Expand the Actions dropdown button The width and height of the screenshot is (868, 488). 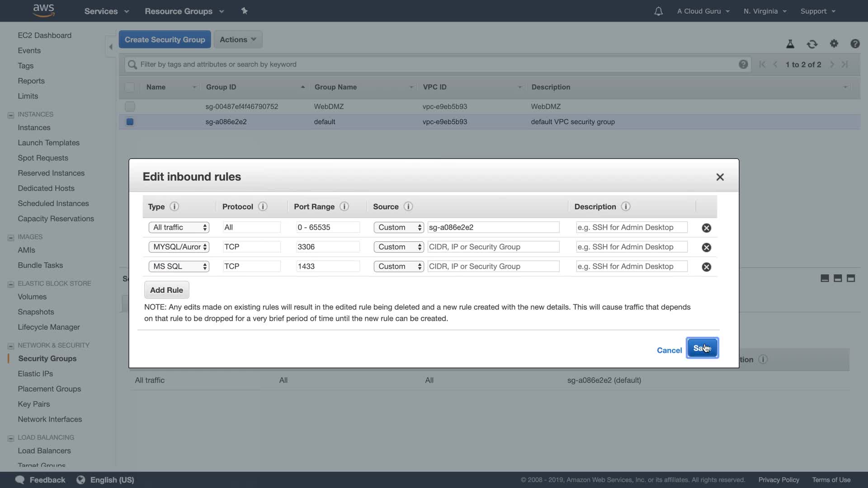tap(238, 40)
